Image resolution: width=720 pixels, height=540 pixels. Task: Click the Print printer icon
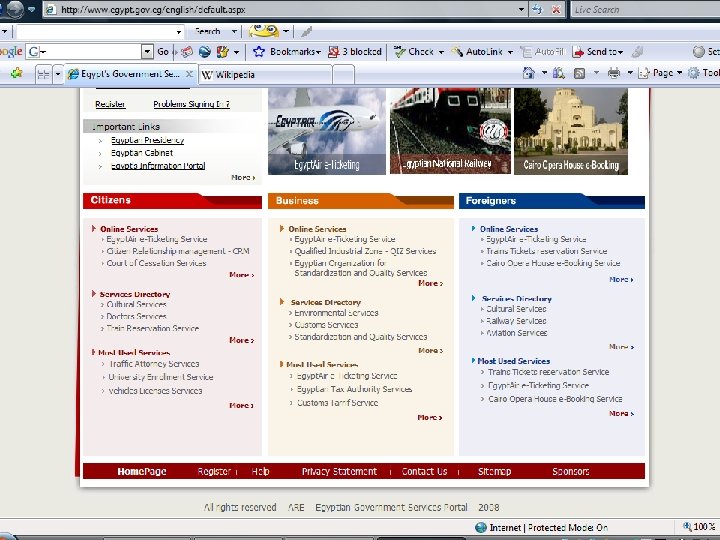click(614, 73)
